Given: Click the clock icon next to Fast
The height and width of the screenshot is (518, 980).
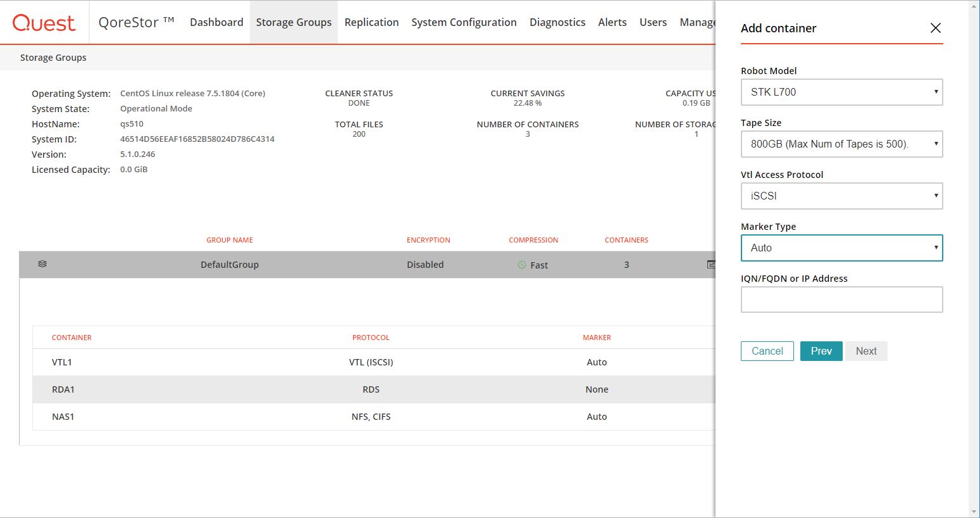Looking at the screenshot, I should coord(522,265).
